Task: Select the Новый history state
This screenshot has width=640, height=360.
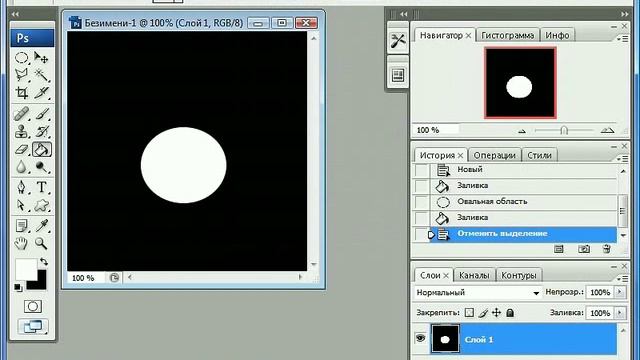Action: point(524,169)
